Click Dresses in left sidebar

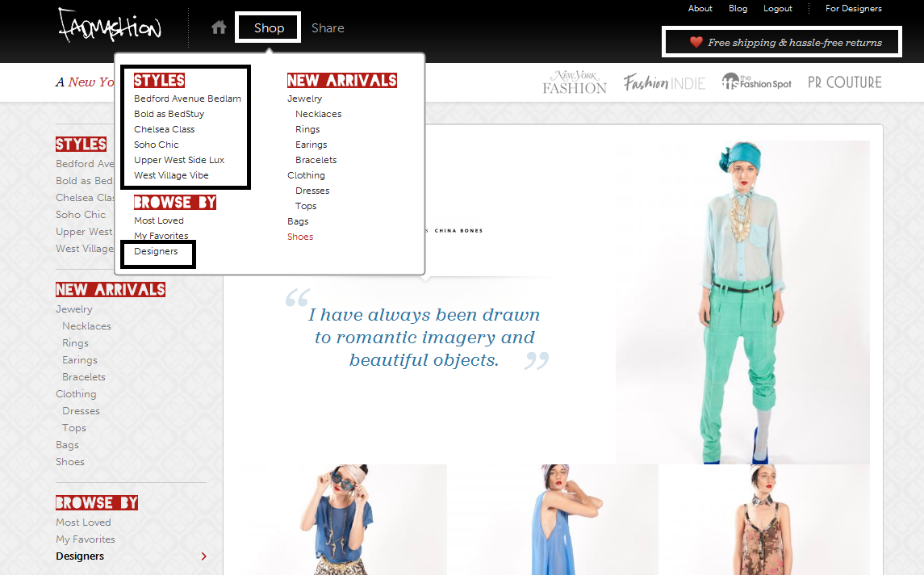[81, 411]
